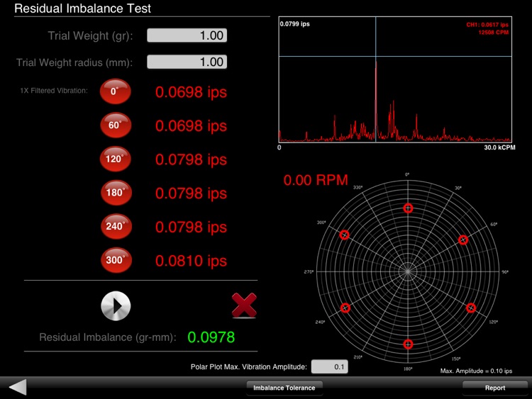The image size is (532, 399).
Task: Click the polar plot marker at 300°
Action: (x=344, y=235)
